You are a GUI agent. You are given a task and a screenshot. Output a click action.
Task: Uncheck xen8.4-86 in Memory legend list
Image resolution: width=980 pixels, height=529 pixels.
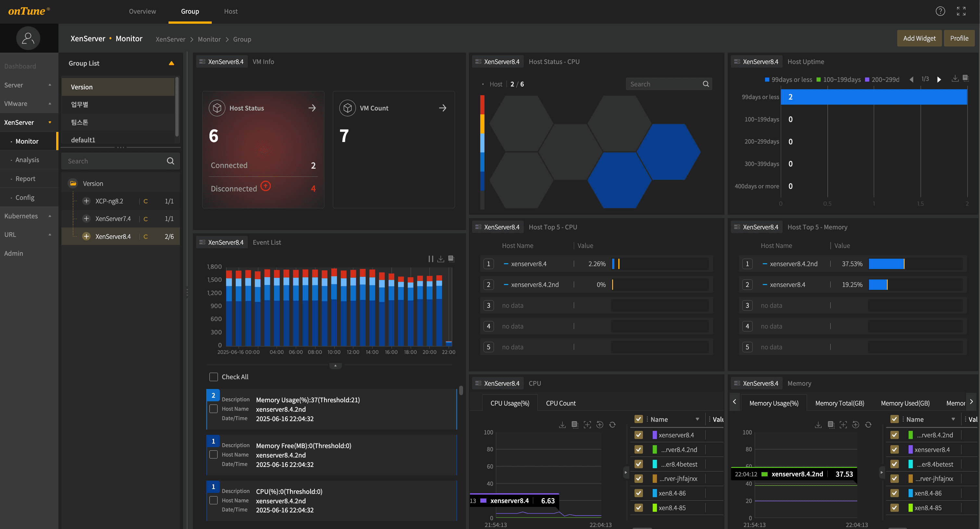tap(894, 493)
